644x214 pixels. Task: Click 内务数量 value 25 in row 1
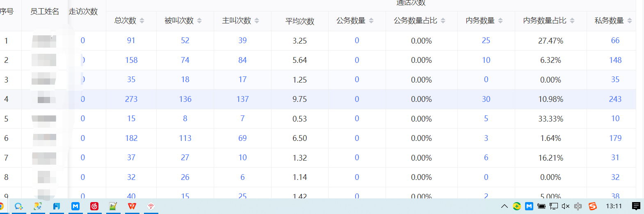click(486, 40)
